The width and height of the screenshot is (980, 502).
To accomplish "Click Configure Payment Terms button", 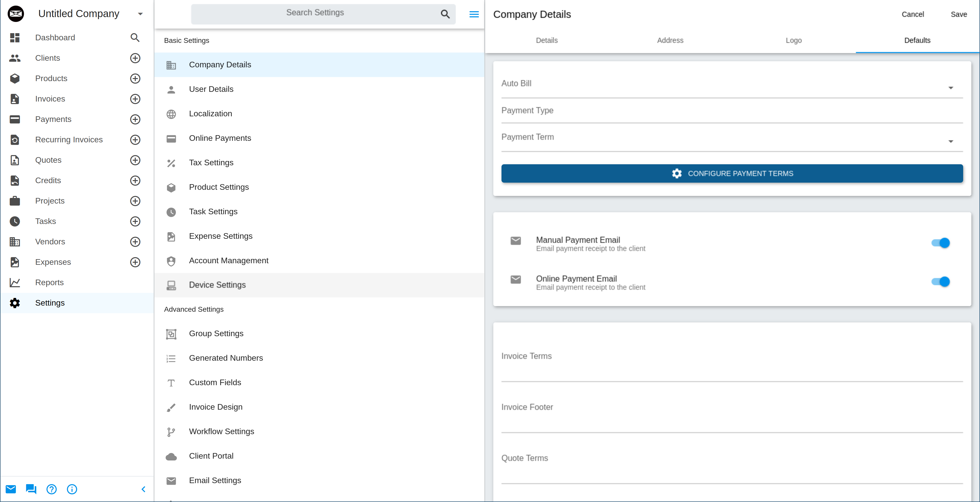I will [x=732, y=173].
